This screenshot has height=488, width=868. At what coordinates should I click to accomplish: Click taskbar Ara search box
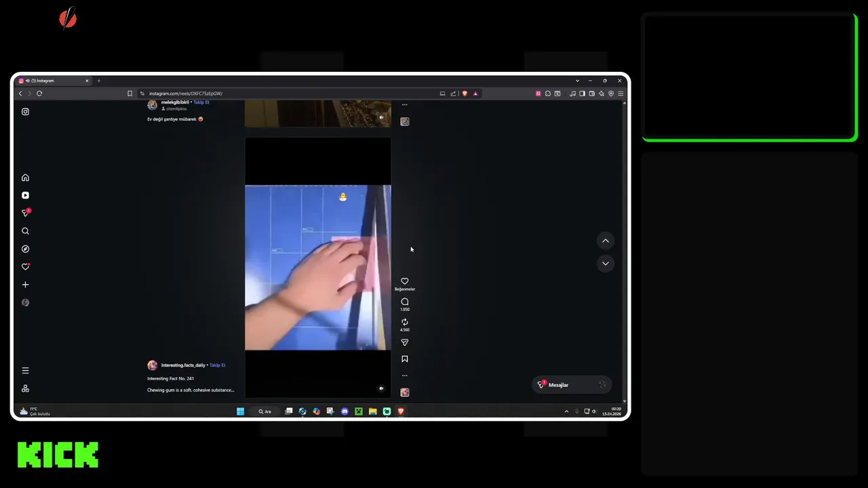264,411
